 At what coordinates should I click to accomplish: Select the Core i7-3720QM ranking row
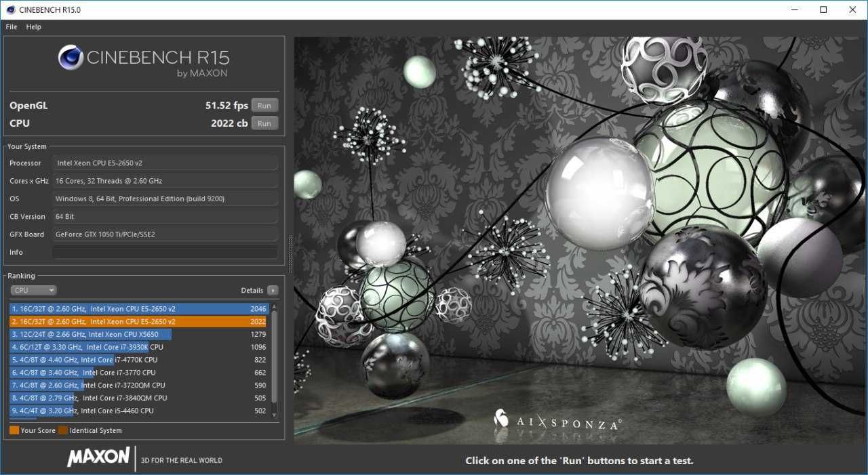[x=139, y=385]
